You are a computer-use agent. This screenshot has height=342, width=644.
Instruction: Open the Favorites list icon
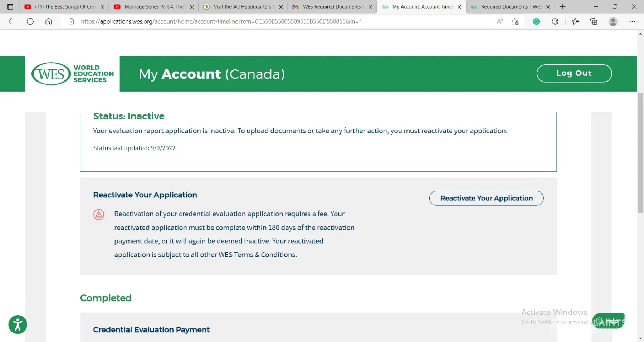coord(575,21)
